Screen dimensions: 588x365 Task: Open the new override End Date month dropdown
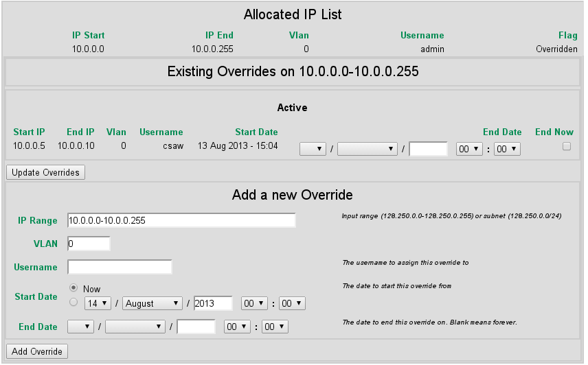136,327
